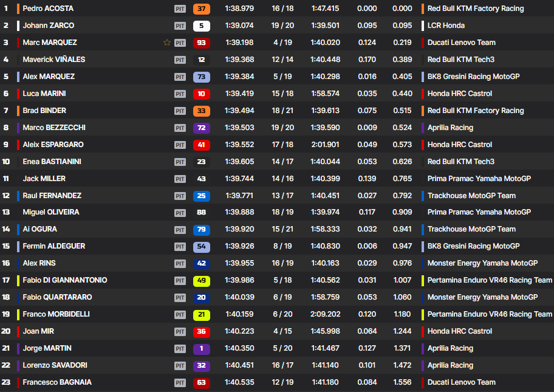Click the white number 5 badge
The width and height of the screenshot is (554, 392).
[202, 26]
